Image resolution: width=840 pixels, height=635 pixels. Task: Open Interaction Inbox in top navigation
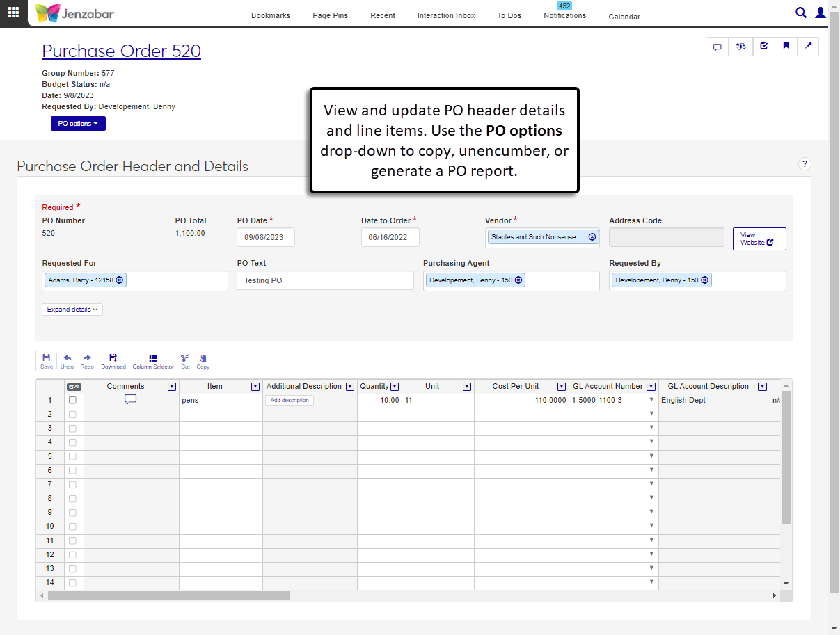[x=446, y=15]
